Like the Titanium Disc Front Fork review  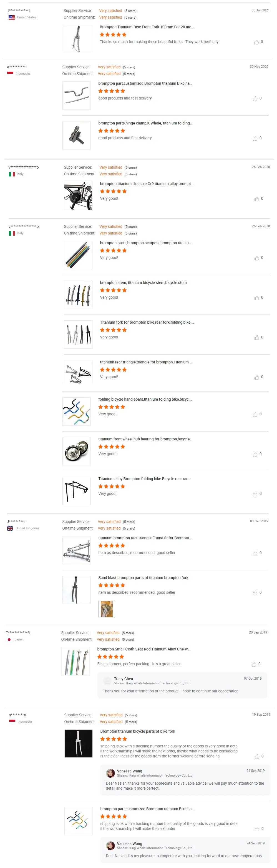[x=256, y=42]
